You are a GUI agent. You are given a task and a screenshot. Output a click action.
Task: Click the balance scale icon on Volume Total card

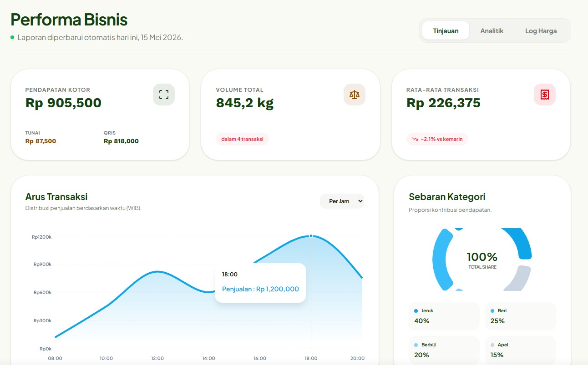coord(354,95)
